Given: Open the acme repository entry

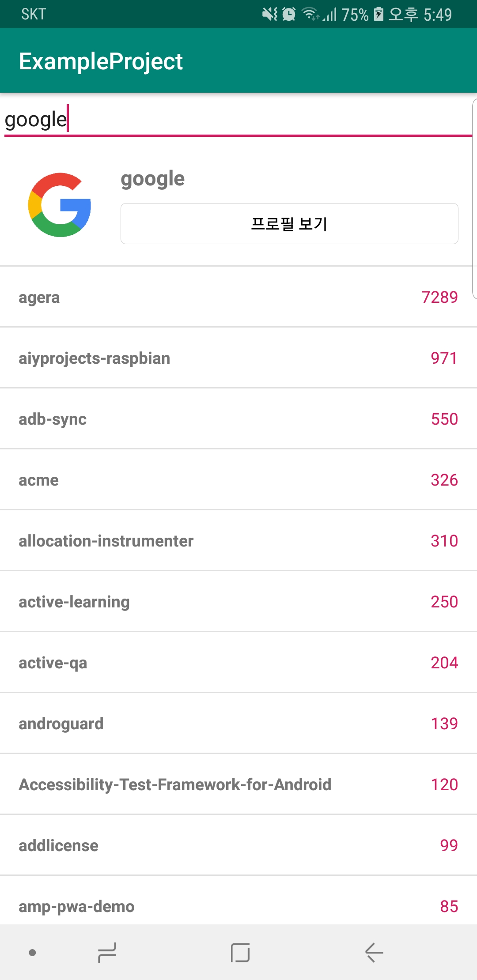Looking at the screenshot, I should click(x=238, y=479).
